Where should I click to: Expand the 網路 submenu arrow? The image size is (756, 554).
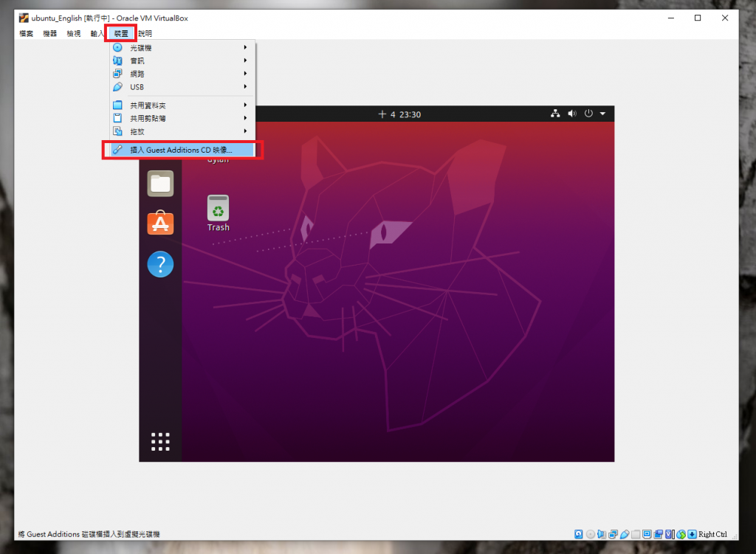point(245,74)
